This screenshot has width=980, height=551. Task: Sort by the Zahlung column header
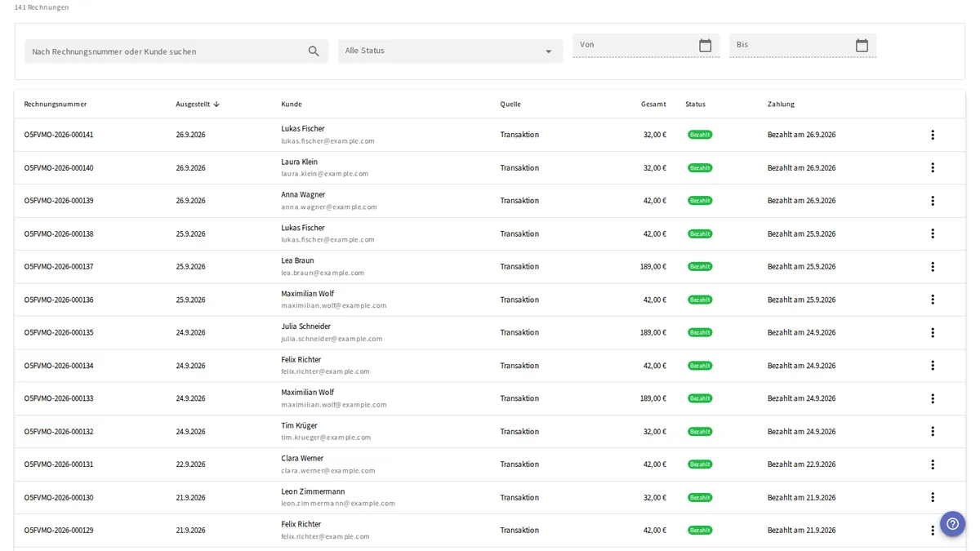coord(781,104)
